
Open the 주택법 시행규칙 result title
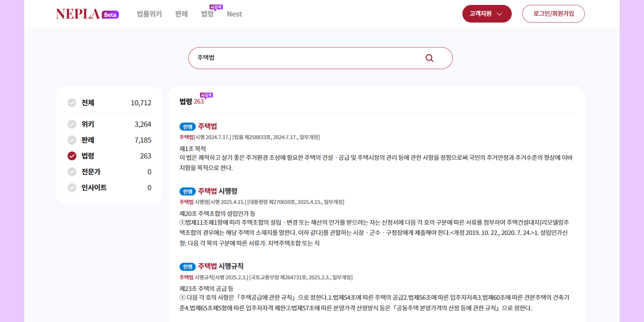tap(221, 266)
